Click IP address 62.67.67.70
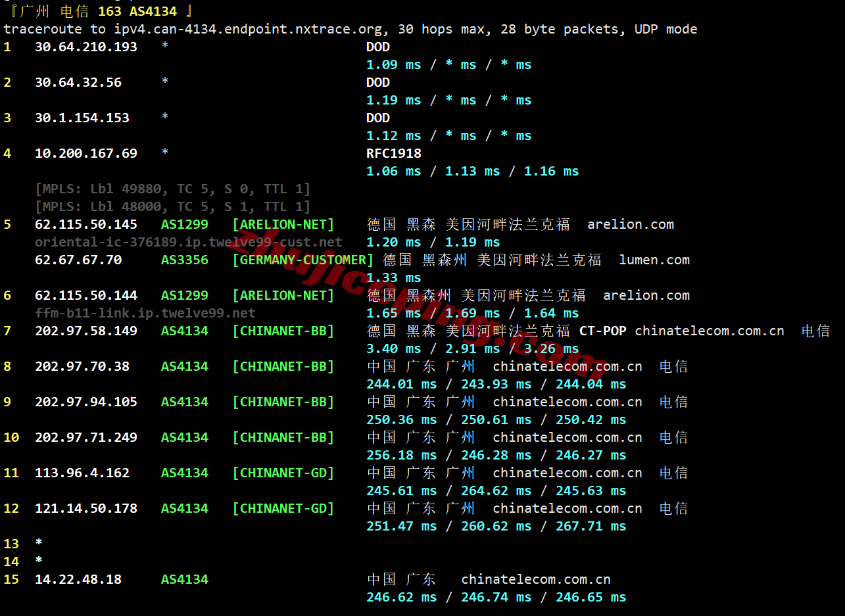 click(x=78, y=260)
